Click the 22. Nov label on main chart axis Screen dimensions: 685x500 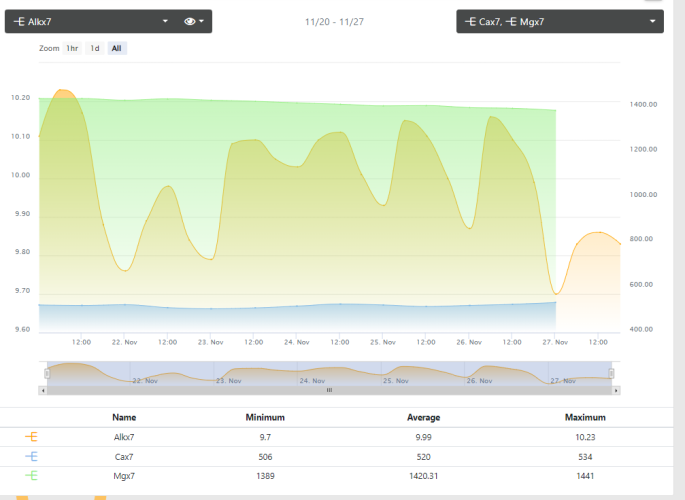pyautogui.click(x=125, y=342)
